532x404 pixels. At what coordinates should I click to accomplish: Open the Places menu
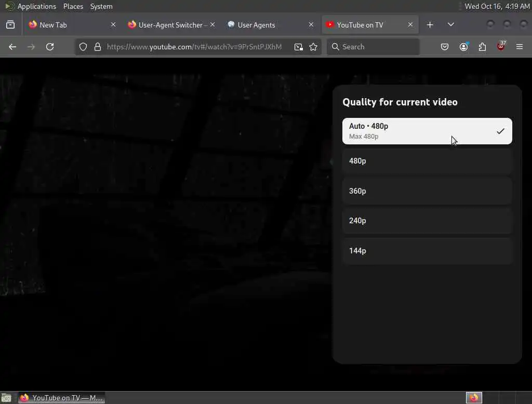(73, 6)
